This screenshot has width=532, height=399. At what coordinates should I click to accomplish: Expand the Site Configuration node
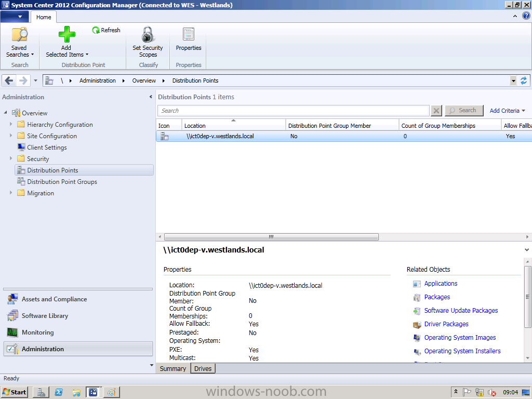11,136
